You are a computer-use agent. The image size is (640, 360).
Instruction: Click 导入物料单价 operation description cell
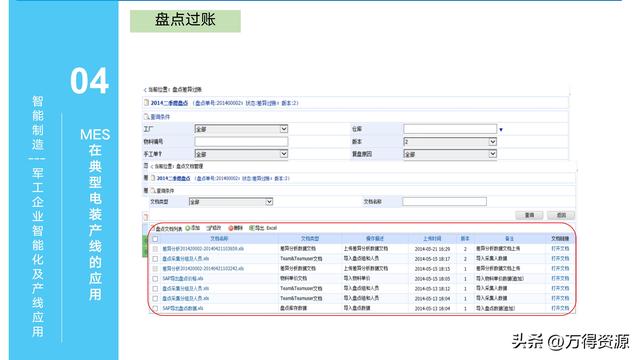point(357,279)
